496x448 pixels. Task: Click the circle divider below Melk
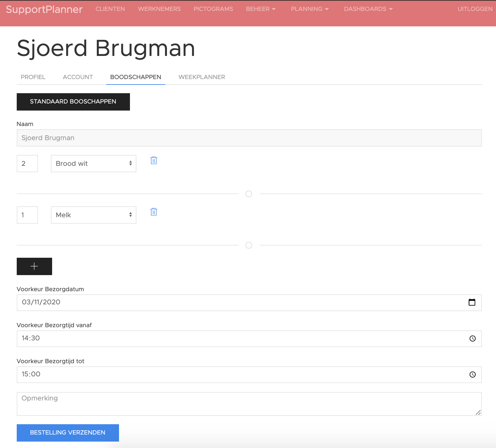(249, 245)
